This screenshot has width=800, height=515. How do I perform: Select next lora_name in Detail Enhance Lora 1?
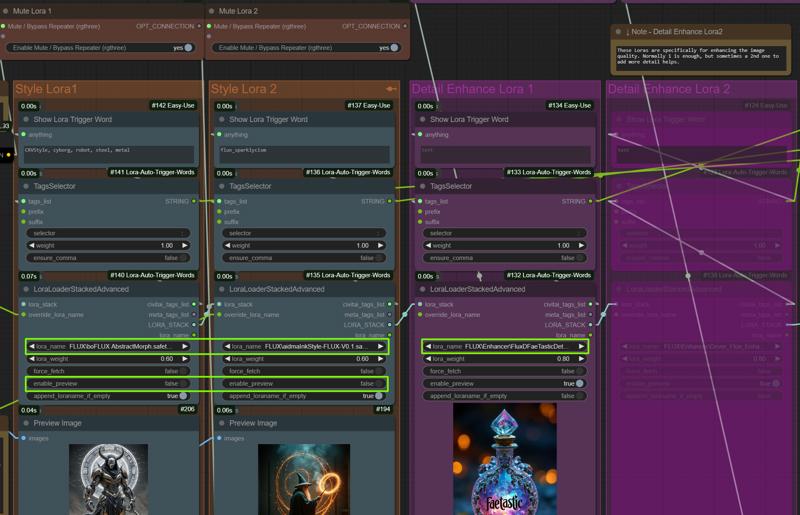pyautogui.click(x=581, y=347)
